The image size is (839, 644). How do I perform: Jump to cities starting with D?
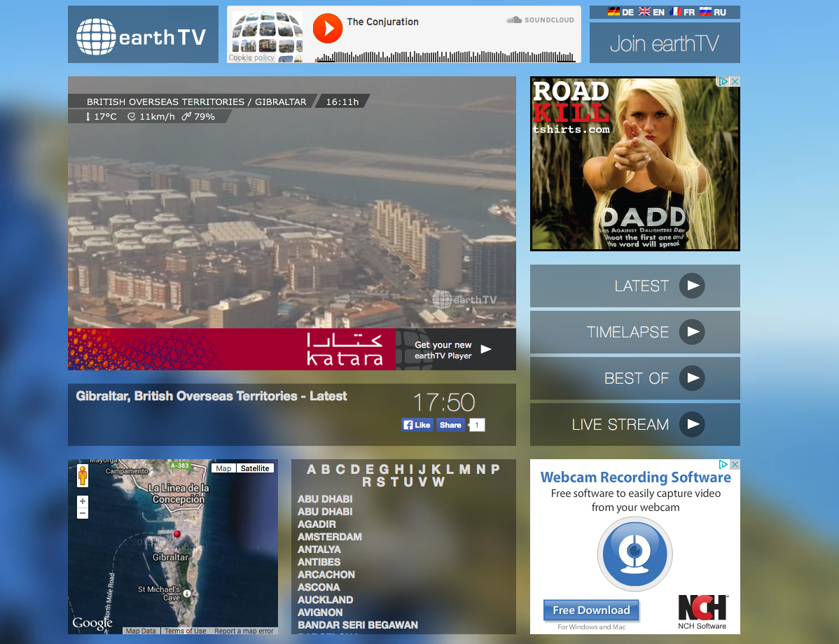tap(355, 469)
